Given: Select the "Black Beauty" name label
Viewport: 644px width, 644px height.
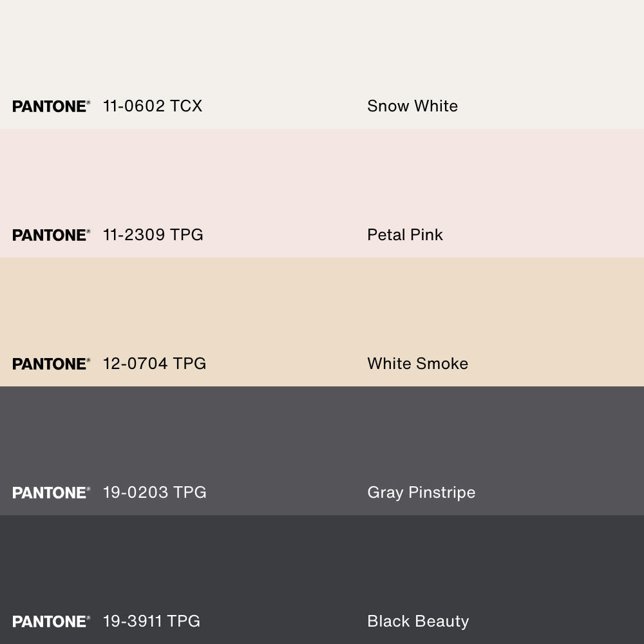Looking at the screenshot, I should pyautogui.click(x=418, y=621).
